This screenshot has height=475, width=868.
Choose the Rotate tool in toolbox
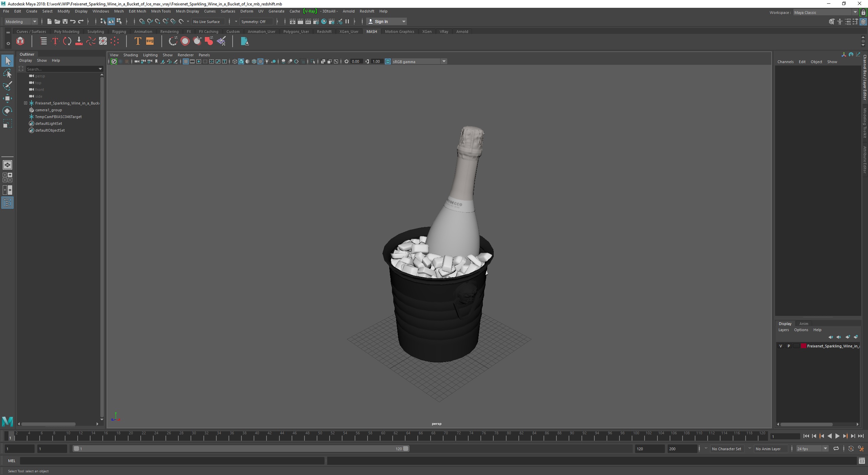click(x=7, y=111)
